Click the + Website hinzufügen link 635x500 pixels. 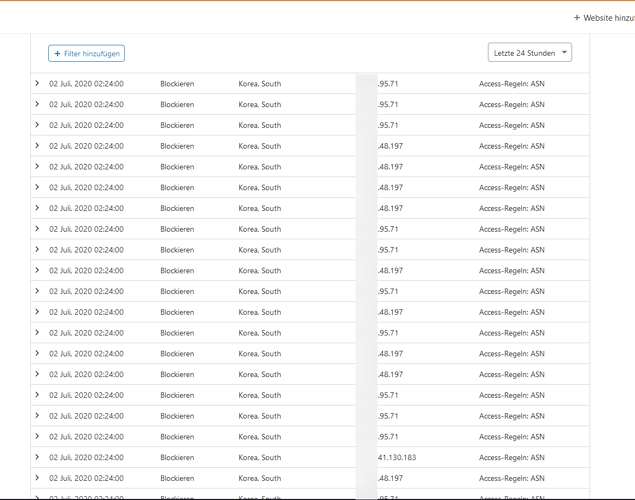pyautogui.click(x=605, y=18)
